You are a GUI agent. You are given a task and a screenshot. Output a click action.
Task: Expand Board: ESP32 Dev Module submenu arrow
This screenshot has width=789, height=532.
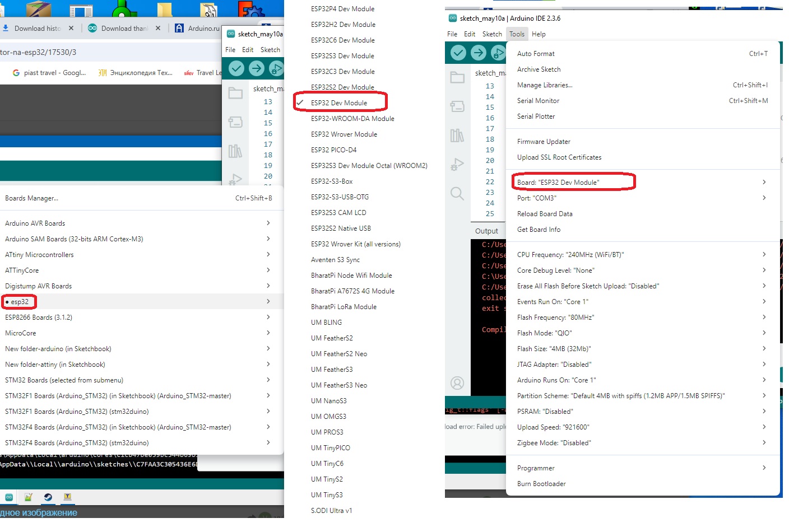tap(764, 183)
